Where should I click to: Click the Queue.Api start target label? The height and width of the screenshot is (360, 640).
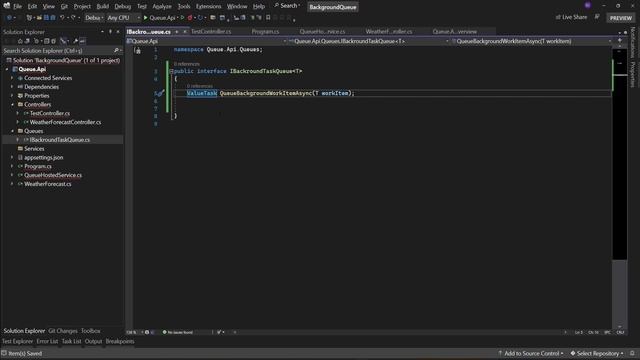(x=162, y=18)
